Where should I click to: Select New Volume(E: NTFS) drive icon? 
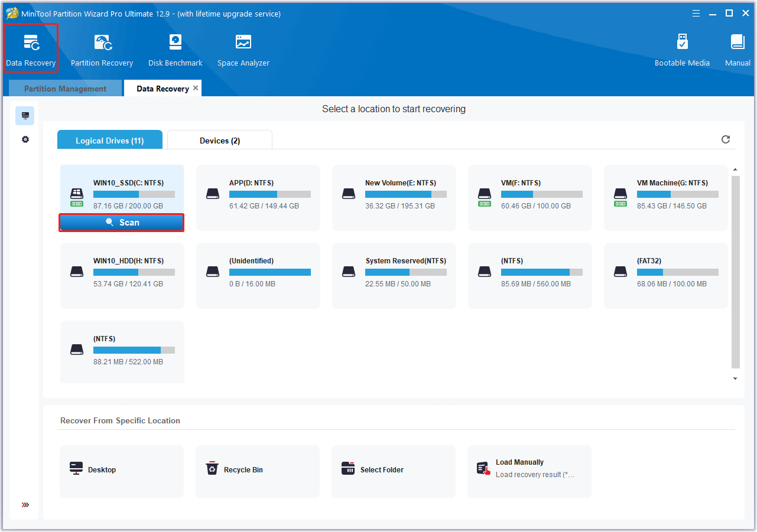tap(349, 194)
